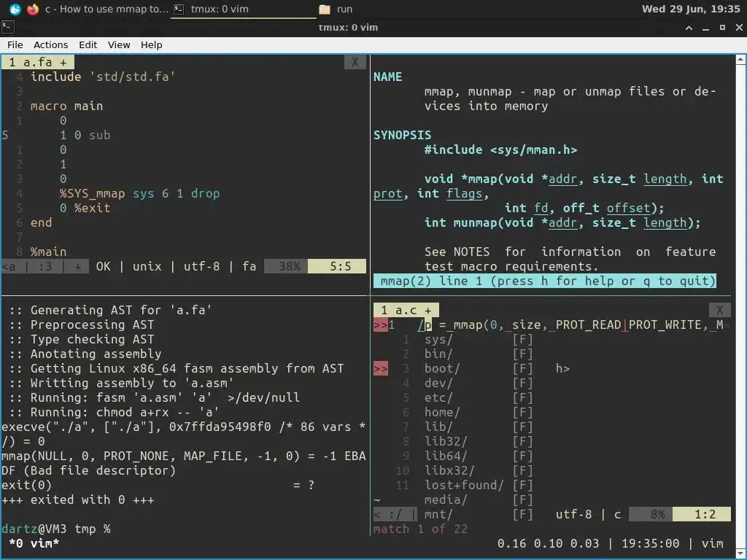The image size is (747, 560).
Task: Click '#include <sys/mman.h>' in man page
Action: (500, 149)
